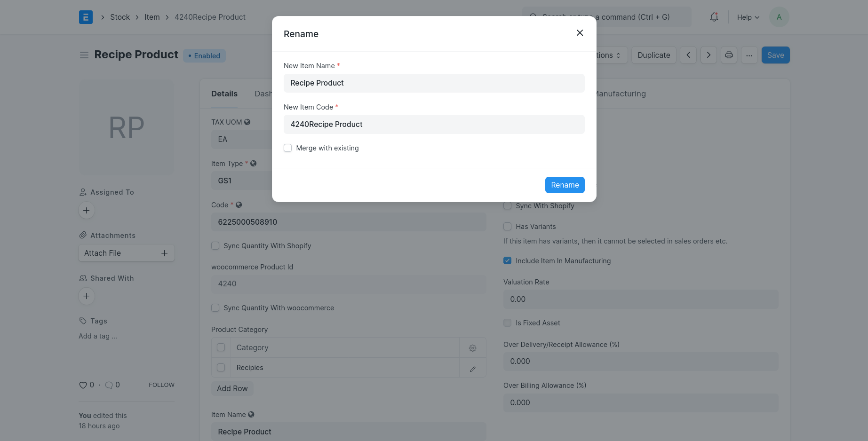The height and width of the screenshot is (441, 868).
Task: Enable the Merge with existing checkbox
Action: click(287, 148)
